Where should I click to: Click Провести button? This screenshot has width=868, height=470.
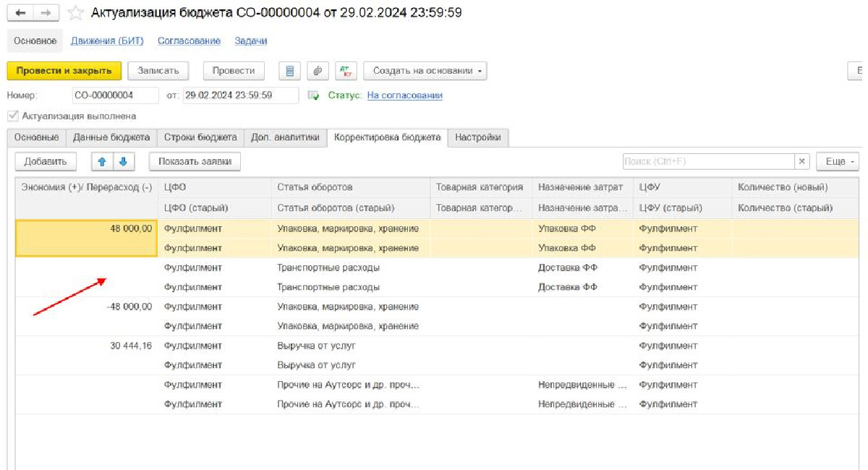point(234,71)
